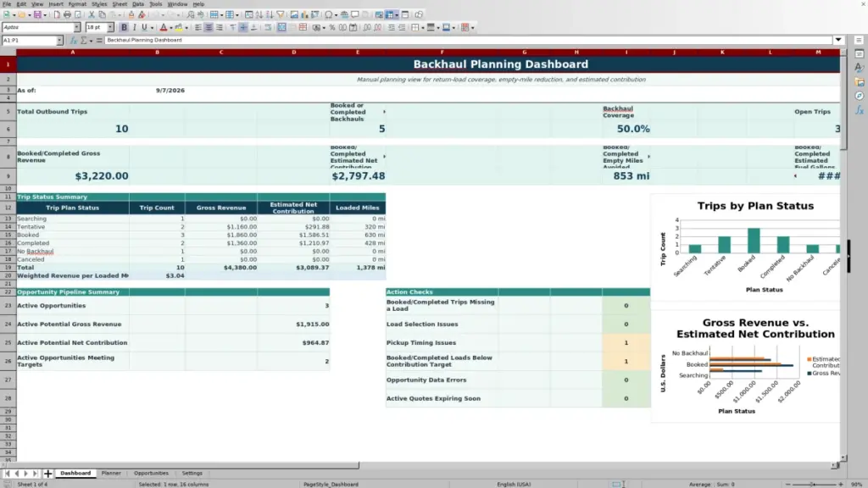The height and width of the screenshot is (488, 868).
Task: Click the Cut scissors icon
Action: point(92,14)
